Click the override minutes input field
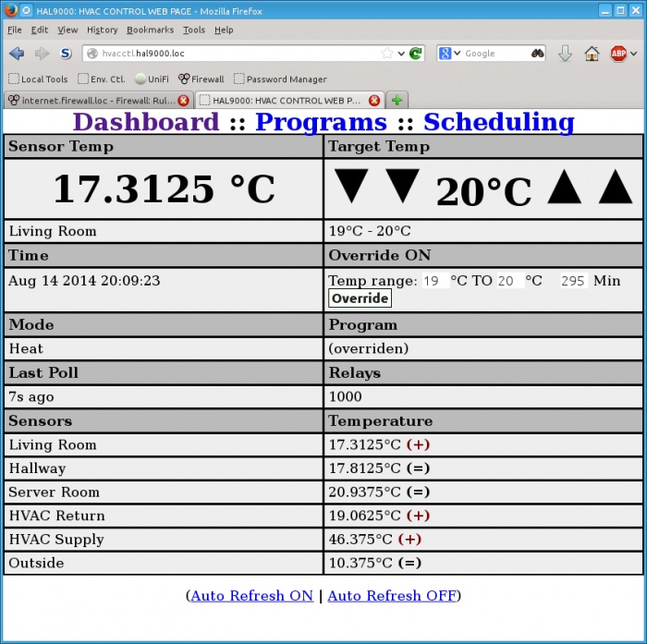This screenshot has width=647, height=644. point(572,281)
